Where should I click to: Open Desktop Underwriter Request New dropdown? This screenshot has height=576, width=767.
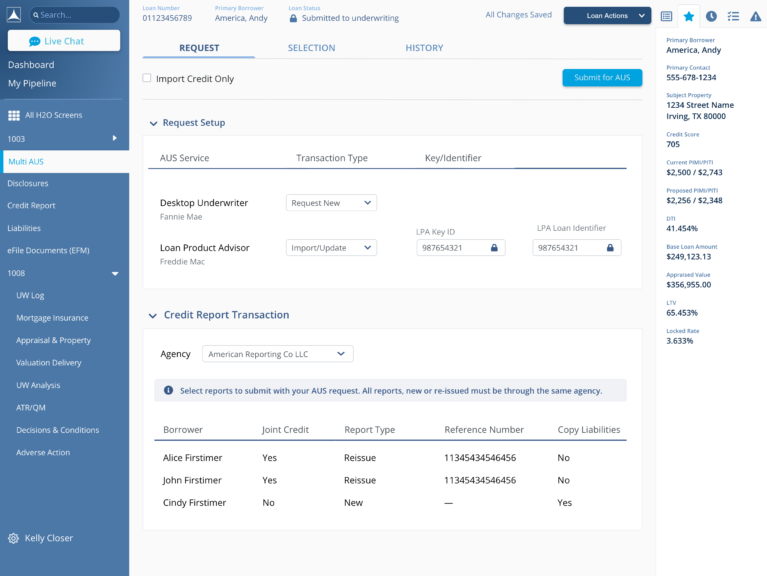click(x=331, y=203)
